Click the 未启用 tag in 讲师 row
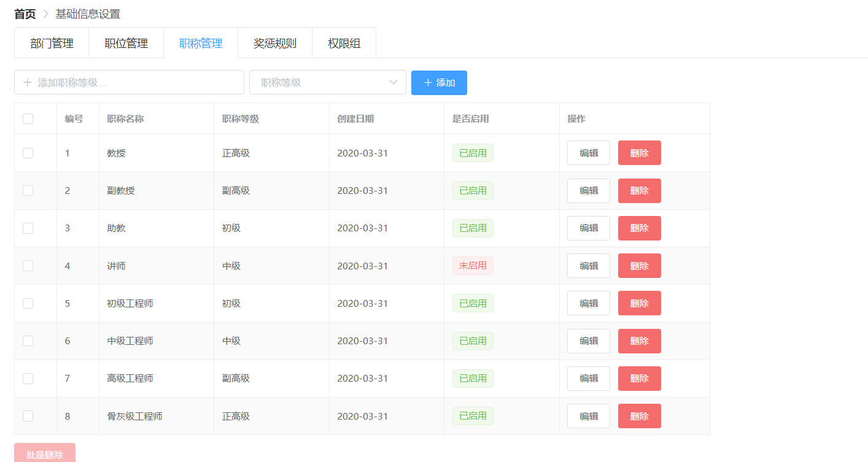Image resolution: width=868 pixels, height=462 pixels. tap(473, 266)
